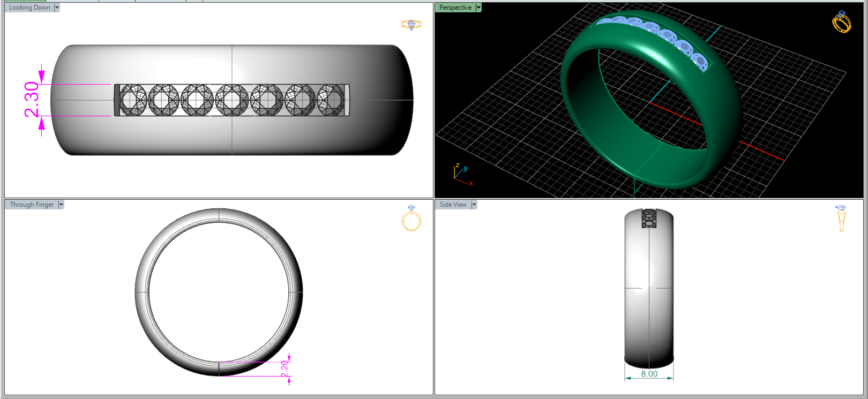Click the top-view ring icon in Looking Down
This screenshot has height=399, width=868.
pos(411,25)
